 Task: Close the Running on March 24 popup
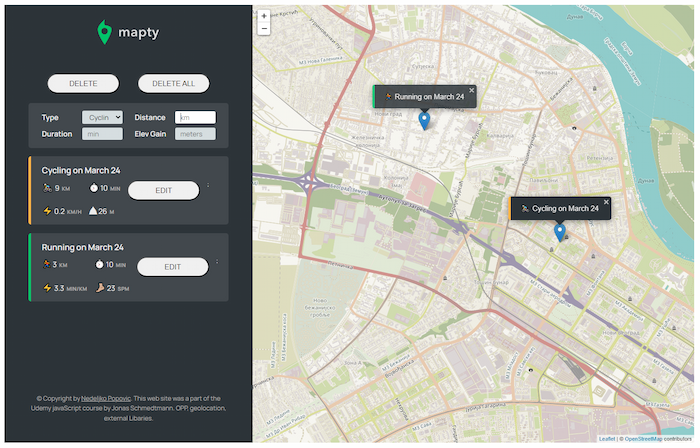tap(472, 90)
